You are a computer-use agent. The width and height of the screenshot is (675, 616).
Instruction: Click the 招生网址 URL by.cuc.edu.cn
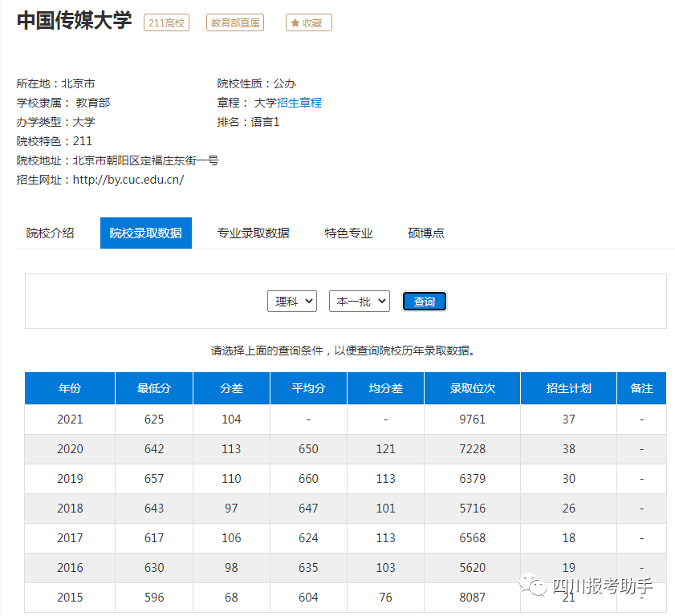tap(128, 180)
